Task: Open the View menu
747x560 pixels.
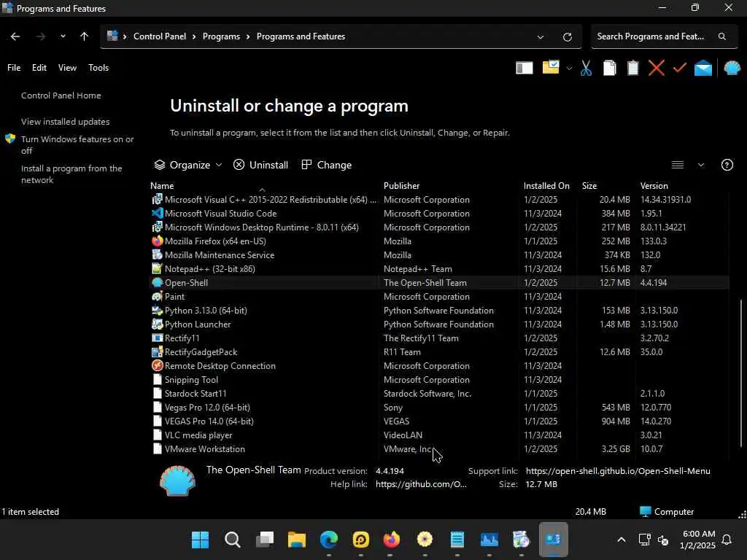Action: 67,68
